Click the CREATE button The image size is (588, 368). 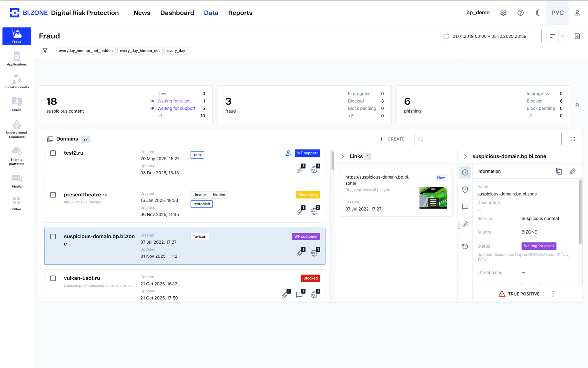click(392, 139)
